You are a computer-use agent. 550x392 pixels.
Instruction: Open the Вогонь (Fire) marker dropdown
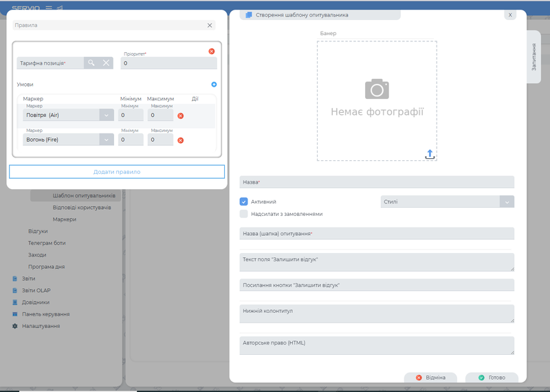107,140
